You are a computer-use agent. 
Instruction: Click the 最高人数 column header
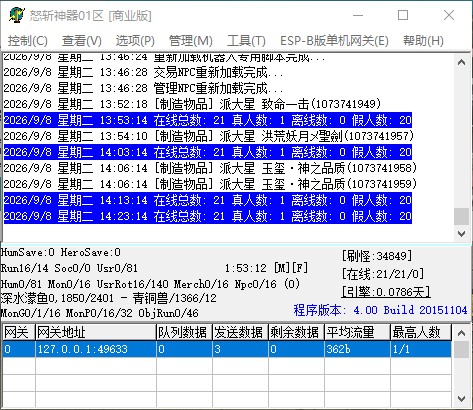coord(421,332)
